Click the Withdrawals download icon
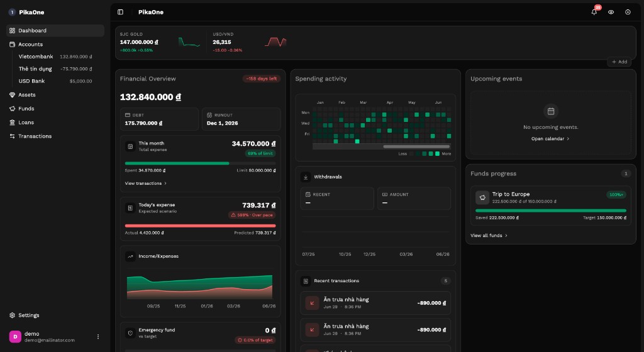The width and height of the screenshot is (644, 352). (306, 177)
